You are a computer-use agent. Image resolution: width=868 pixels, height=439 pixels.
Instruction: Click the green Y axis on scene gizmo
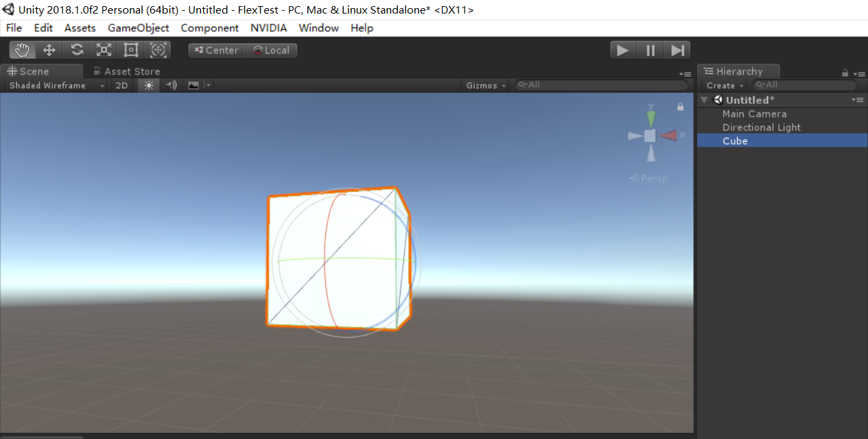[651, 119]
